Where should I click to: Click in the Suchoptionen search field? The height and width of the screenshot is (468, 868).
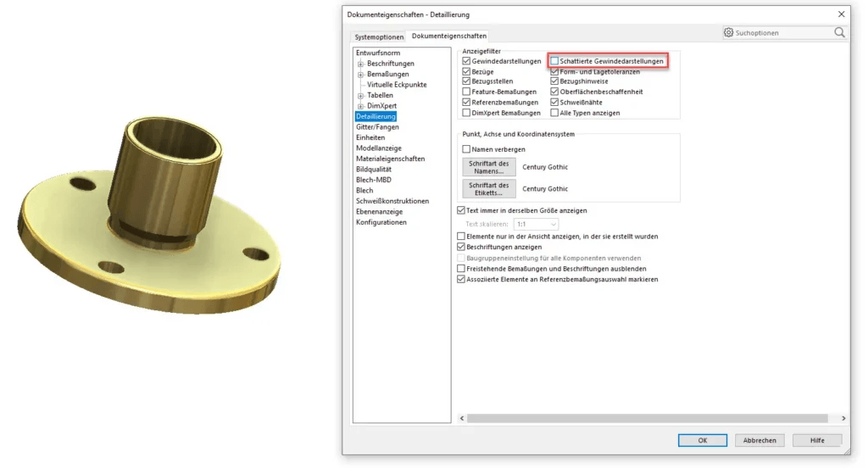tap(784, 33)
